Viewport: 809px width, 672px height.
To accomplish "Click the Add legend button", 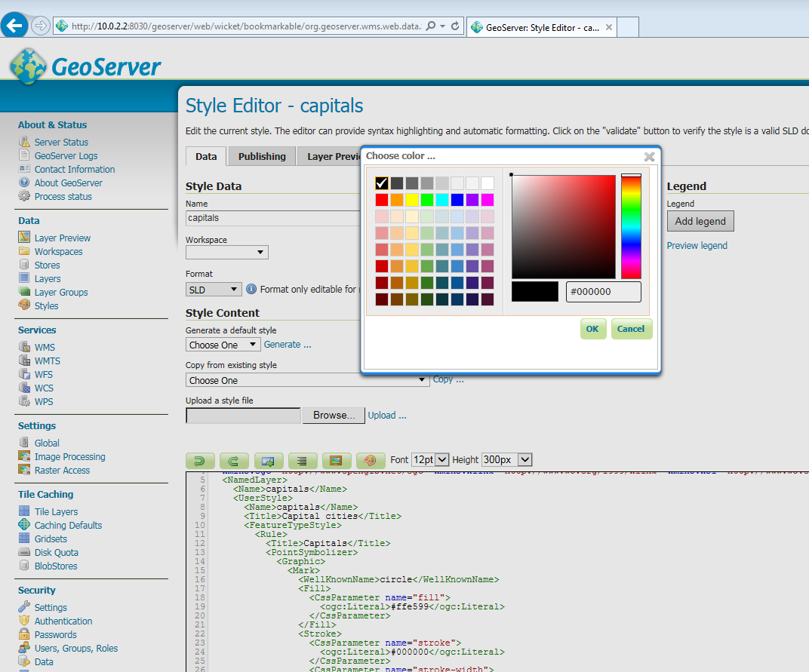I will (x=700, y=221).
